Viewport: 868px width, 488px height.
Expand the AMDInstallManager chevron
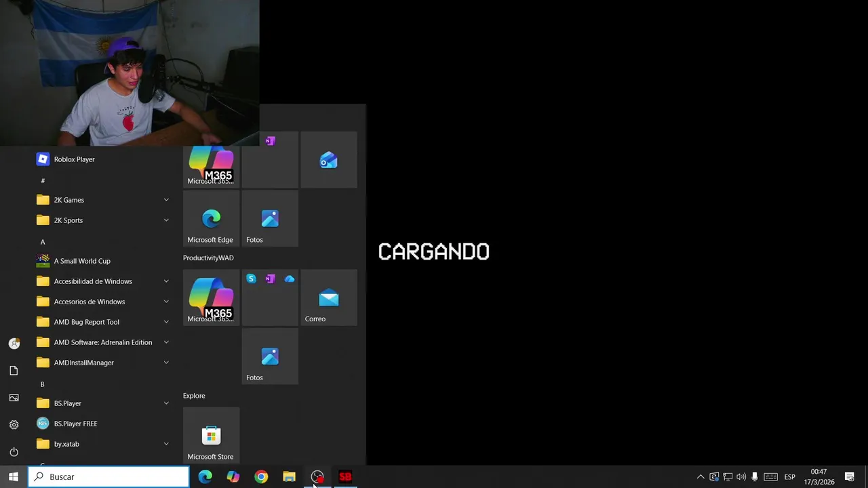pyautogui.click(x=166, y=363)
